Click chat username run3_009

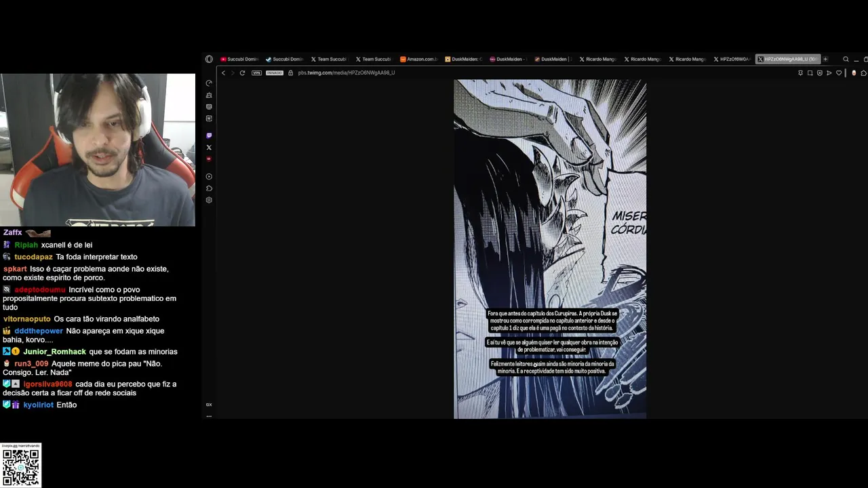[31, 364]
